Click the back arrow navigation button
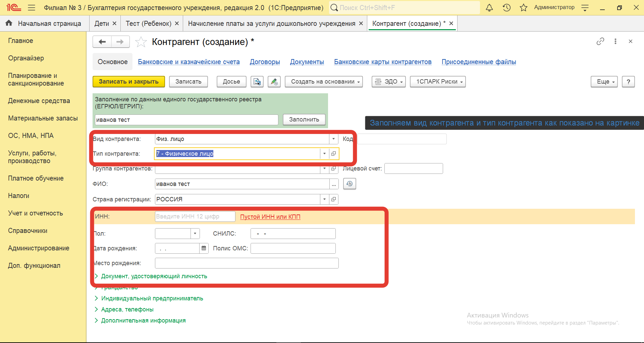Image resolution: width=644 pixels, height=343 pixels. pos(102,42)
